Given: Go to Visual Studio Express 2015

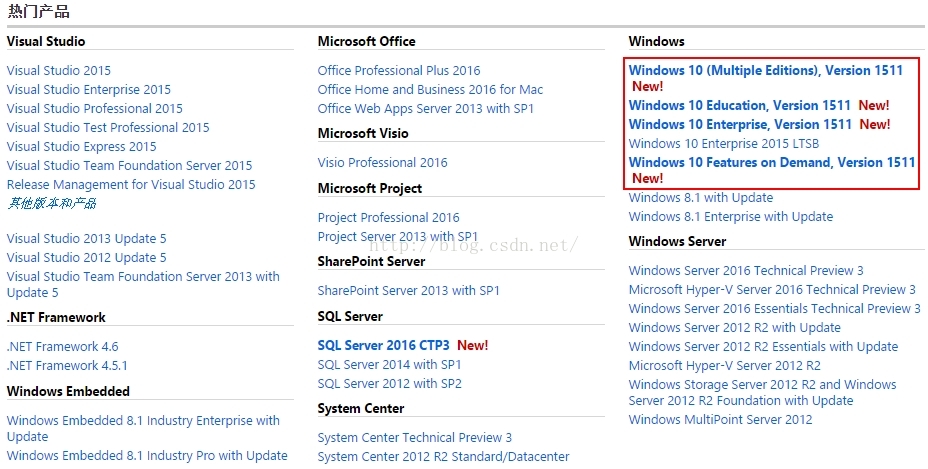Looking at the screenshot, I should [82, 146].
